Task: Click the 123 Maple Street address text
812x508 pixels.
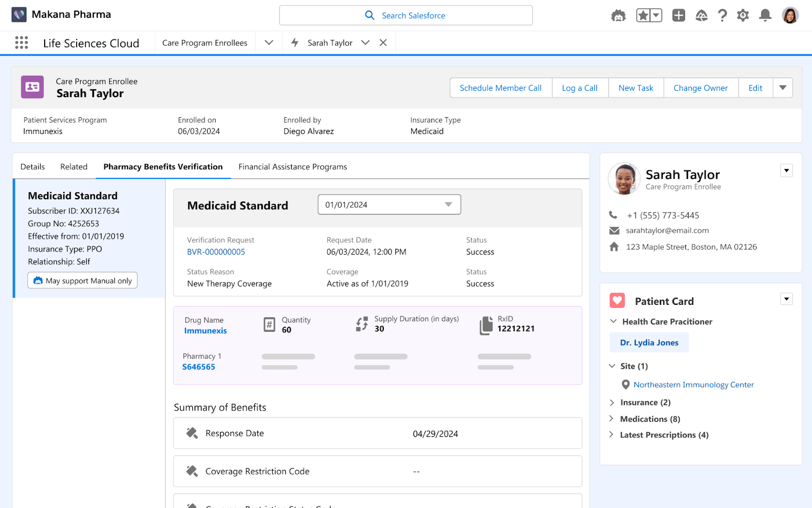Action: (691, 247)
